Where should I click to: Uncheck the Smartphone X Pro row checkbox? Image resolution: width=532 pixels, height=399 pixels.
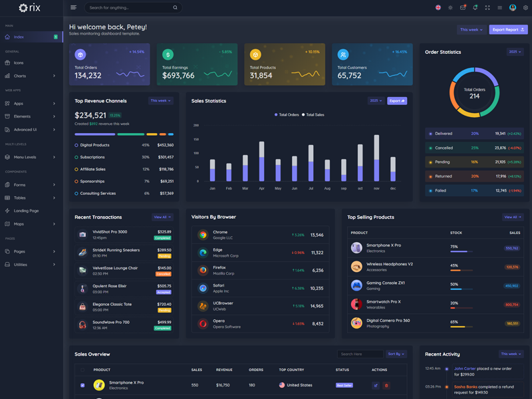[x=82, y=385]
